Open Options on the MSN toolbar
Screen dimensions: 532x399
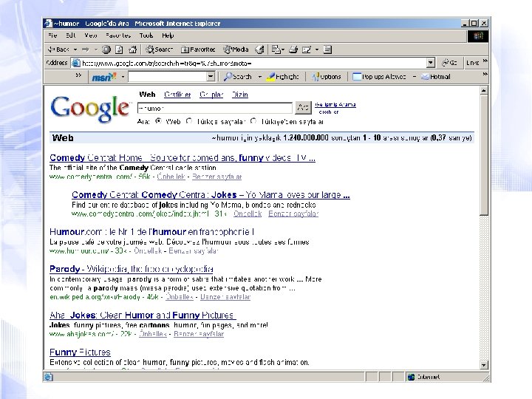click(x=327, y=77)
